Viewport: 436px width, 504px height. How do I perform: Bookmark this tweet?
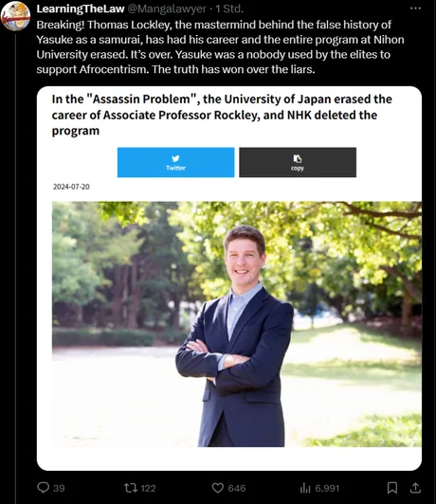click(x=392, y=488)
